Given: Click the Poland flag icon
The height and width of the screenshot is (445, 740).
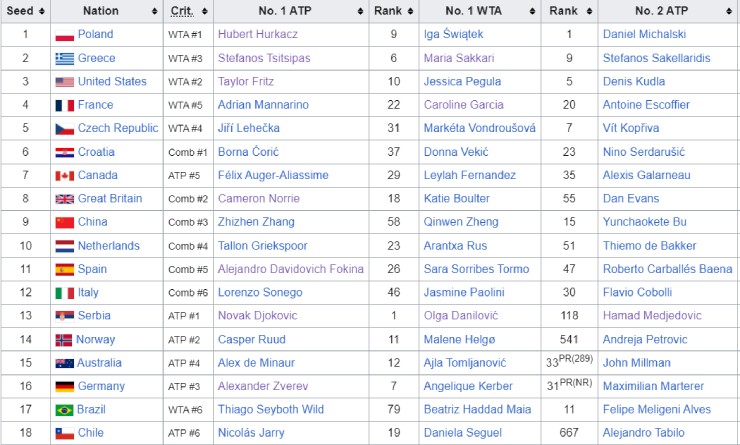Looking at the screenshot, I should [65, 35].
